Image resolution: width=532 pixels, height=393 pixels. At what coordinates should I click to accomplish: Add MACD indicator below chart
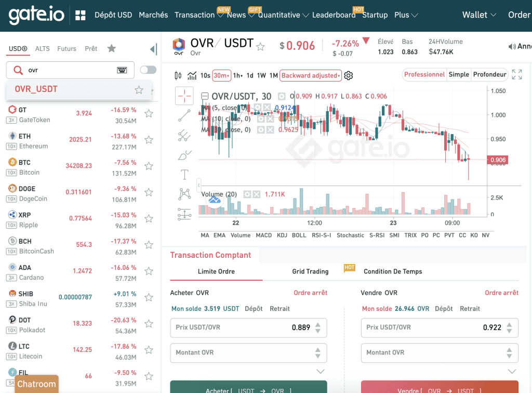pos(263,235)
